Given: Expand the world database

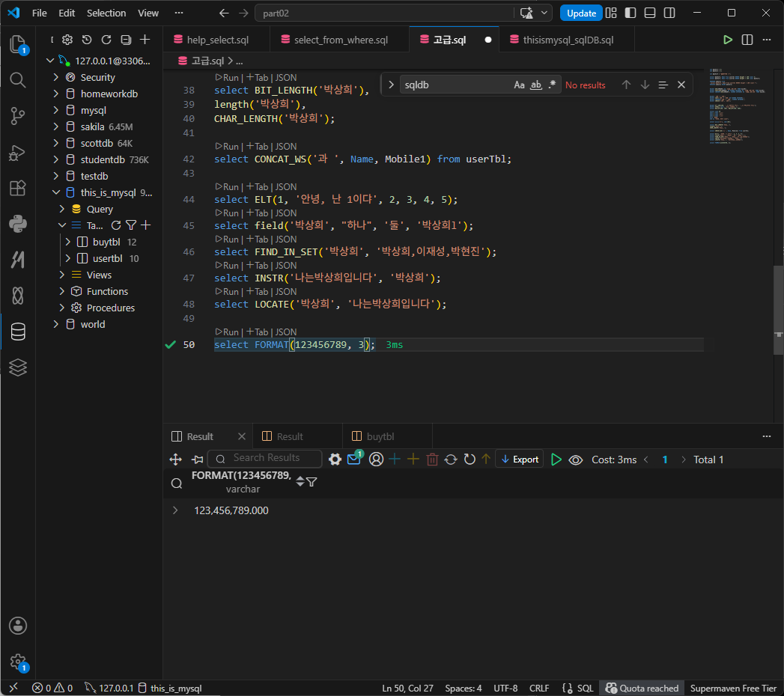Looking at the screenshot, I should [56, 324].
